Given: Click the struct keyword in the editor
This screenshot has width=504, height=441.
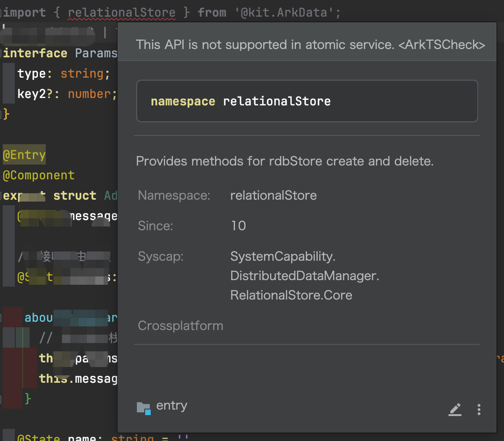Looking at the screenshot, I should tap(74, 196).
